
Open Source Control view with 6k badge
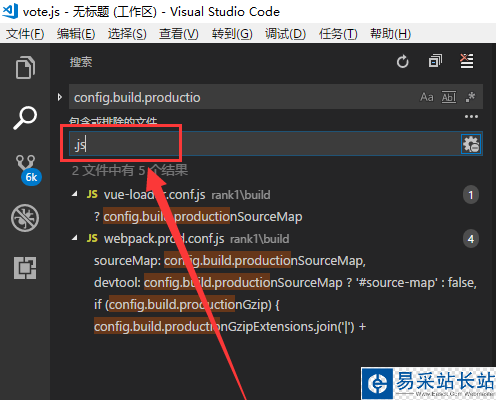point(28,169)
